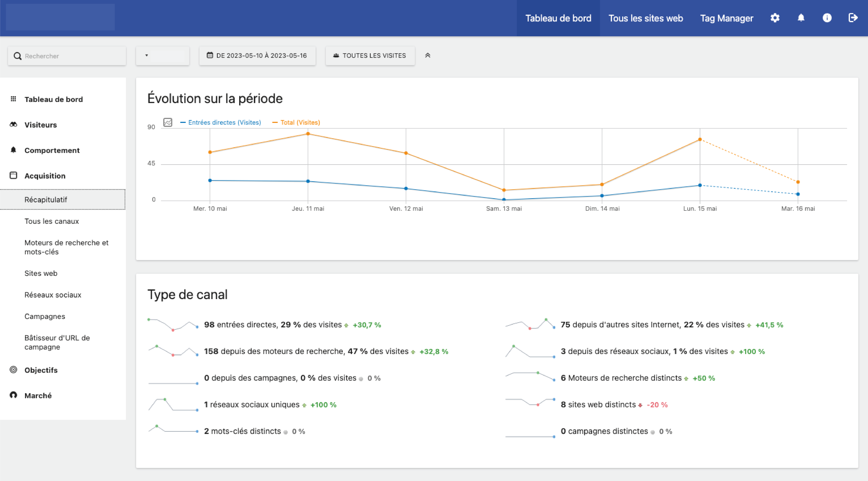
Task: Open the Toutes les visites segment selector
Action: click(370, 56)
